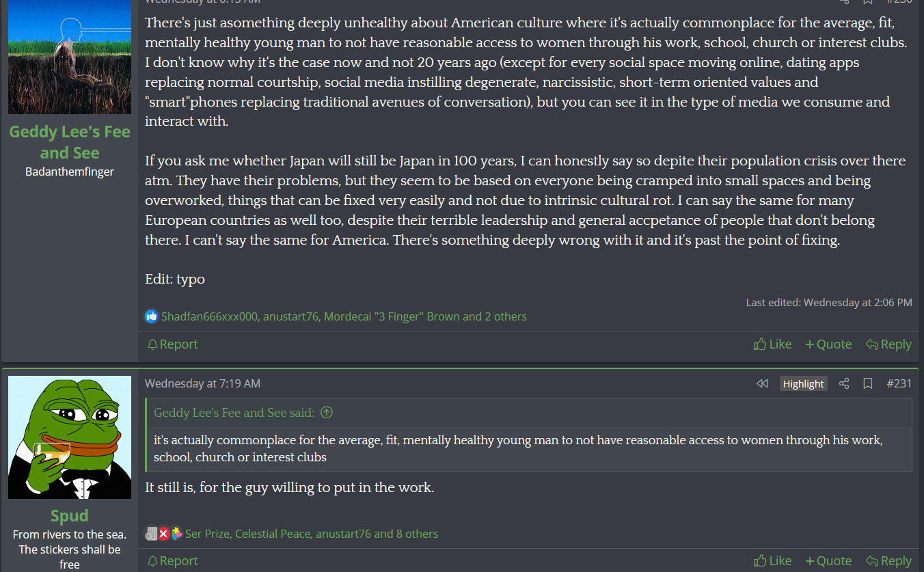Open the Shadfan666xxx000 user link

point(209,316)
